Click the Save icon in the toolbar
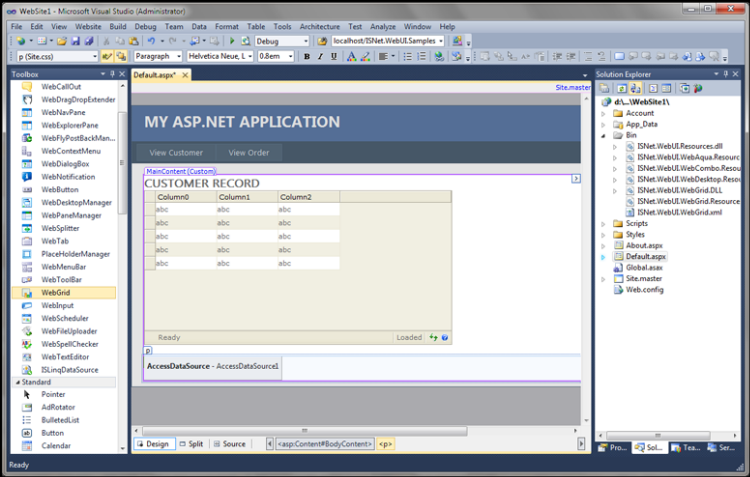The width and height of the screenshot is (750, 477). point(75,41)
